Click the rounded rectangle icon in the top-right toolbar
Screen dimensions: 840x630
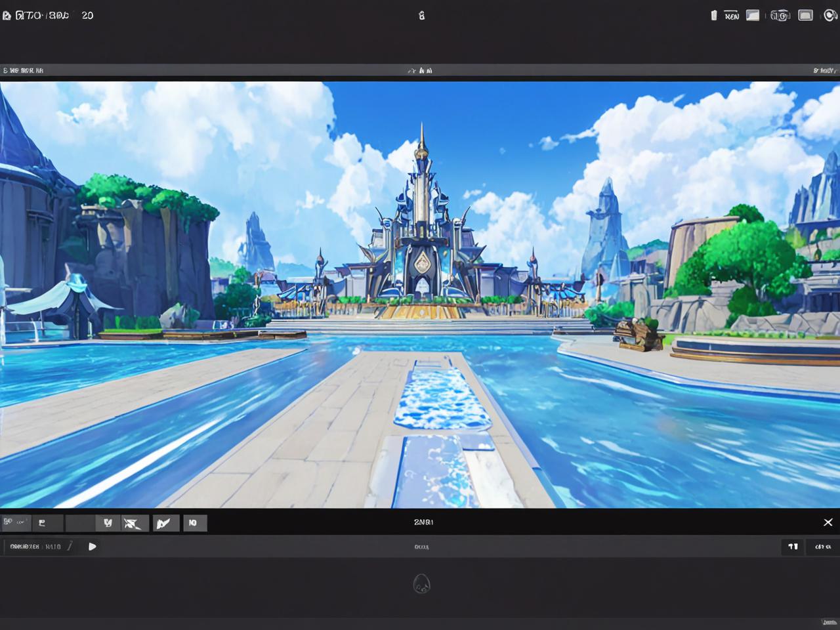tap(805, 15)
